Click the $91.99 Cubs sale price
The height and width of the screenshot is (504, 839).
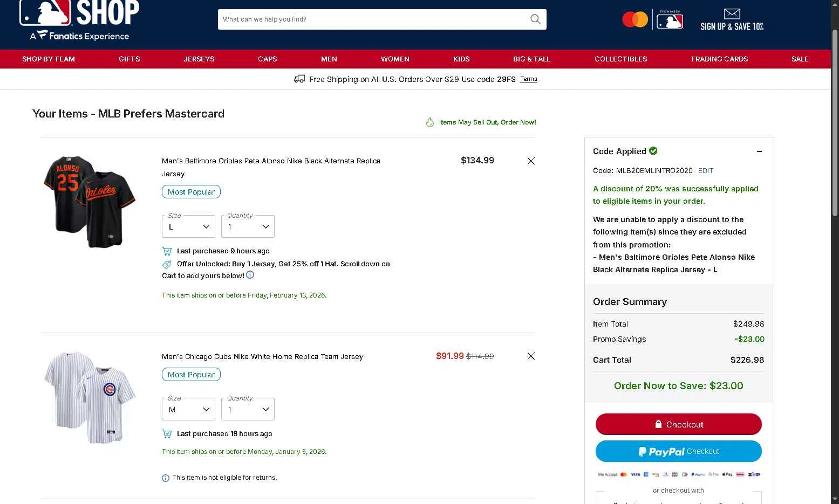(x=450, y=356)
